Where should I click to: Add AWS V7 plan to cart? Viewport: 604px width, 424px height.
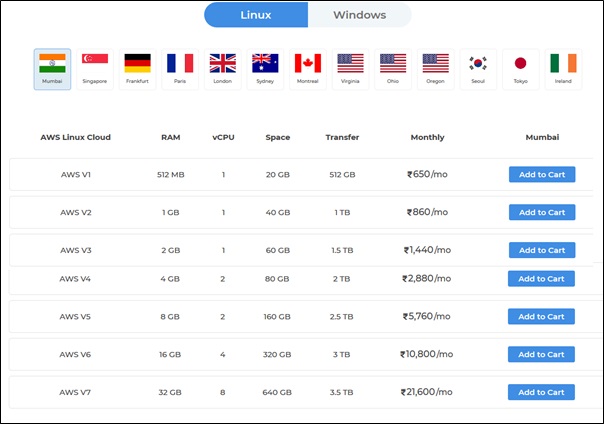pyautogui.click(x=541, y=392)
